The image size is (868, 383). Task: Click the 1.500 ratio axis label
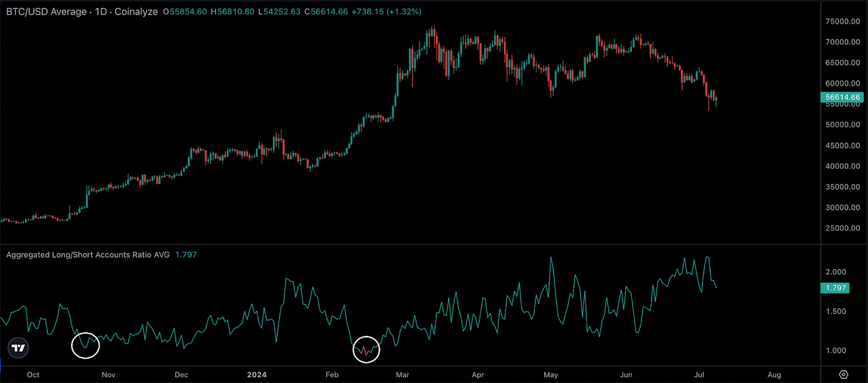point(836,311)
